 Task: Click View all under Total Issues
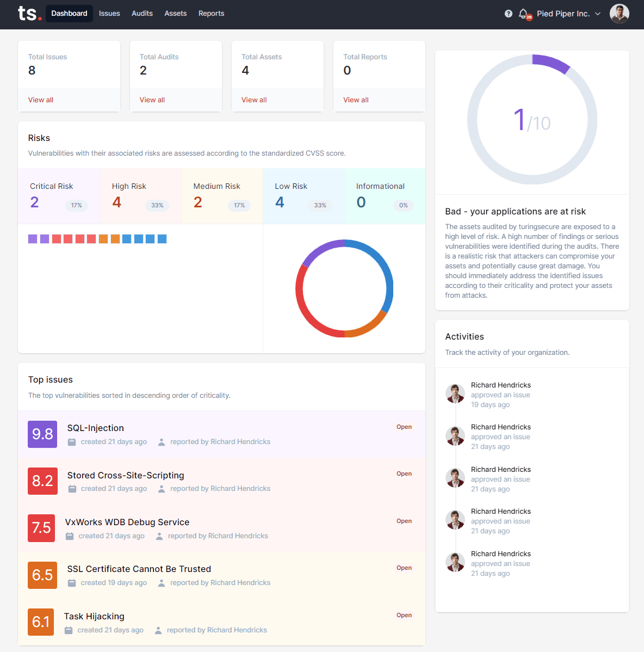point(41,100)
